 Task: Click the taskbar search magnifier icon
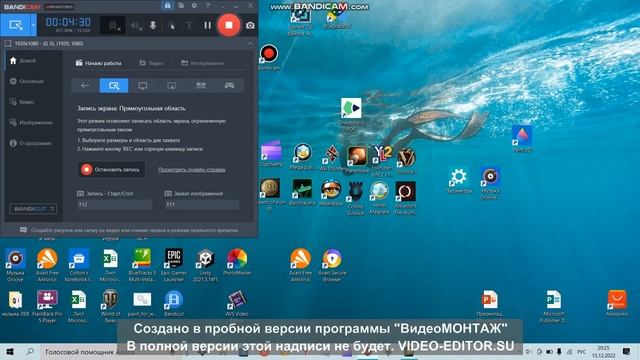click(x=30, y=351)
